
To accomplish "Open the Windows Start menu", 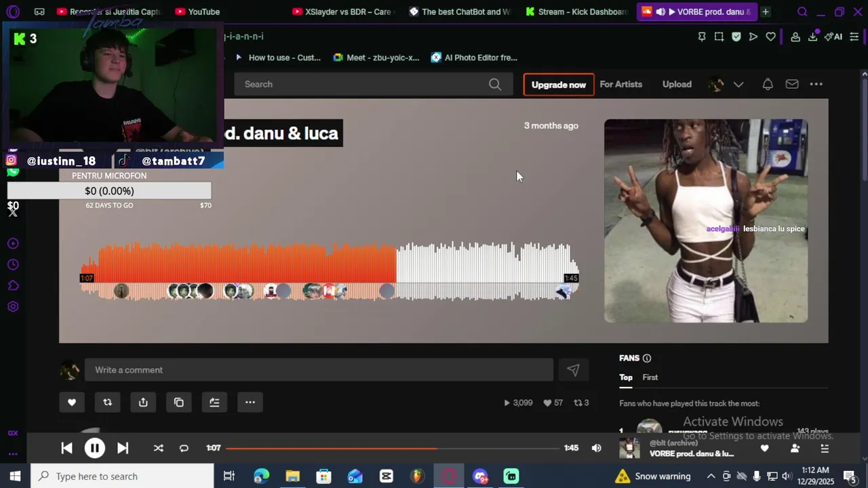I will [15, 476].
